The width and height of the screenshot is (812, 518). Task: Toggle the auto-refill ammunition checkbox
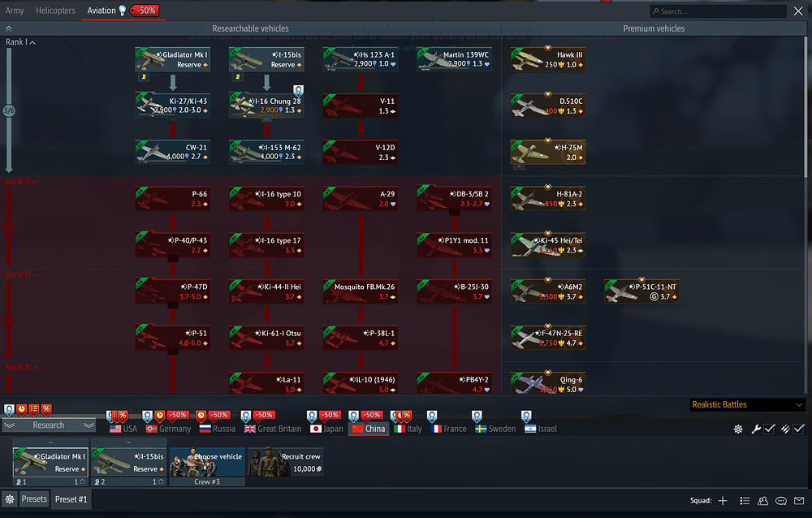pos(799,429)
